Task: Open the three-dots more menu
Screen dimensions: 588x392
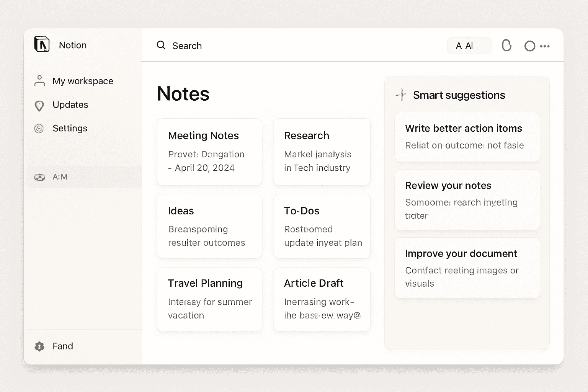Action: pyautogui.click(x=545, y=46)
